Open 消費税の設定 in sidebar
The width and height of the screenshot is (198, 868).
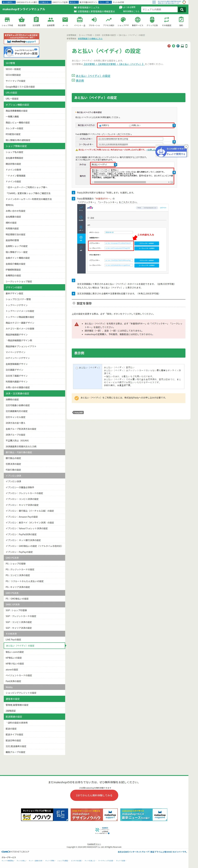coord(34,399)
